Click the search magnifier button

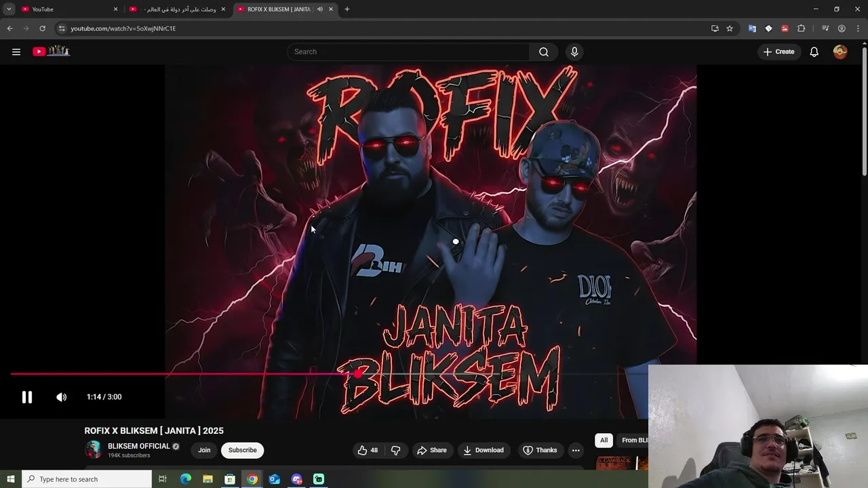(544, 52)
